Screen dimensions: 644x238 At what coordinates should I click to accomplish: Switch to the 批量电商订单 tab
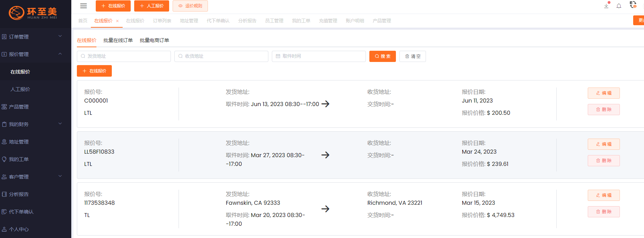154,40
